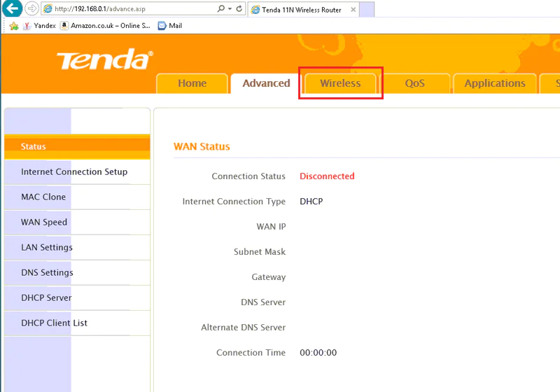Open Internet Connection Setup in sidebar

click(74, 172)
